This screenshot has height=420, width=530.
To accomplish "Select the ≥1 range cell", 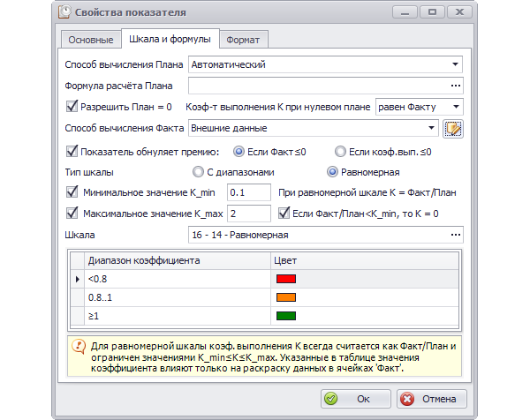I will [x=178, y=316].
